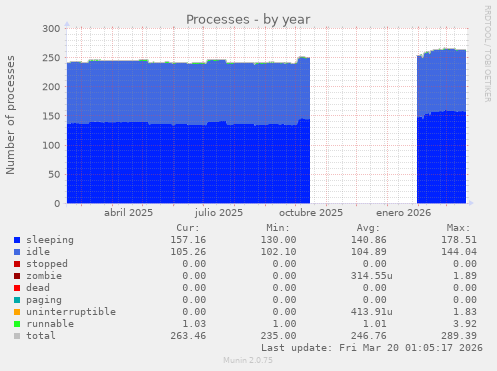The image size is (497, 371).
Task: Click runnable maximum value 3.92
Action: 465,324
